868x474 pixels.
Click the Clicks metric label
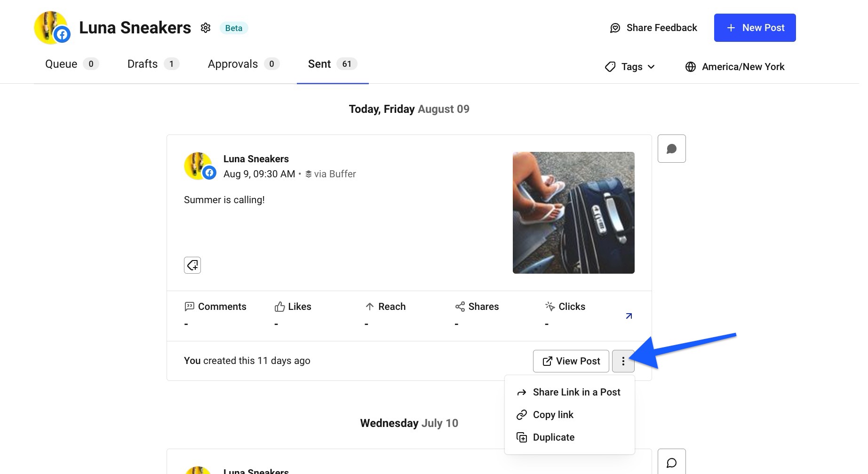[565, 307]
